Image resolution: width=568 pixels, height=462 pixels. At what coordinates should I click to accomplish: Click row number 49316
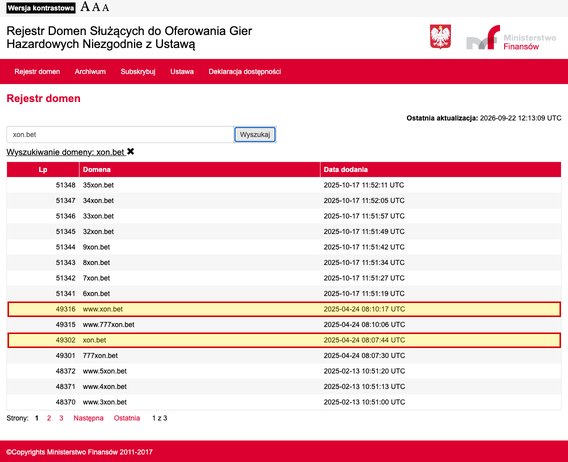click(66, 309)
